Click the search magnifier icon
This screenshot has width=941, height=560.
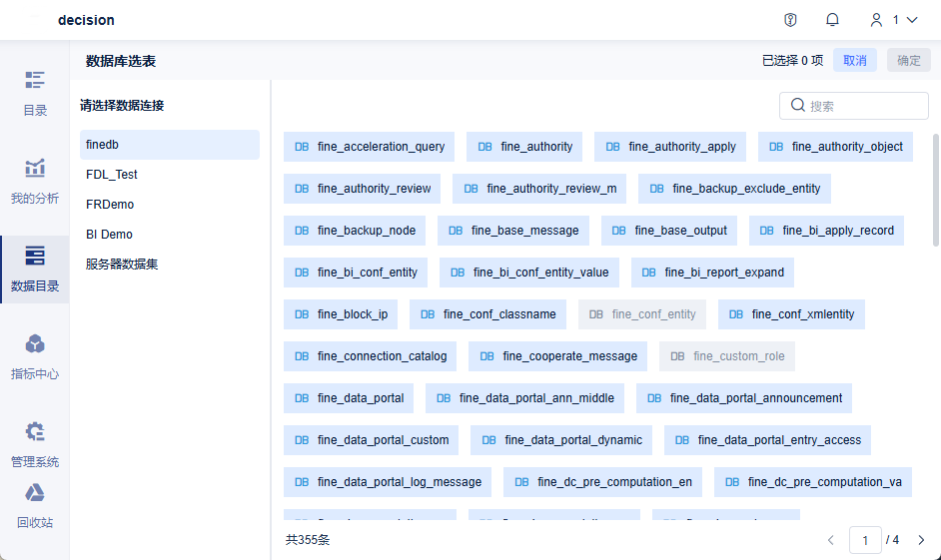797,106
